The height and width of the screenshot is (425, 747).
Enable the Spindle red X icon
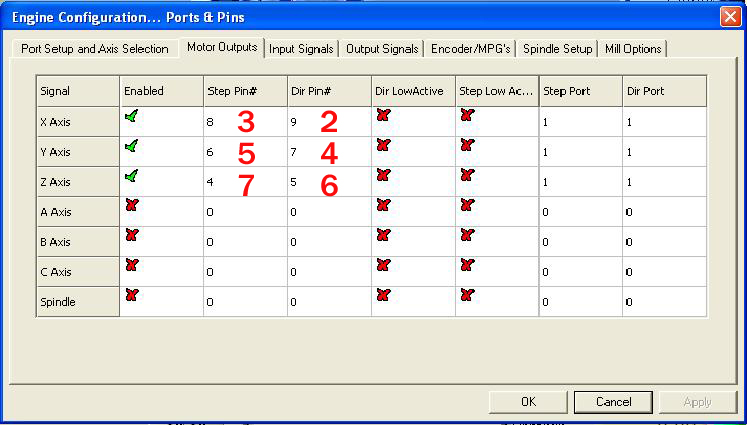[132, 295]
